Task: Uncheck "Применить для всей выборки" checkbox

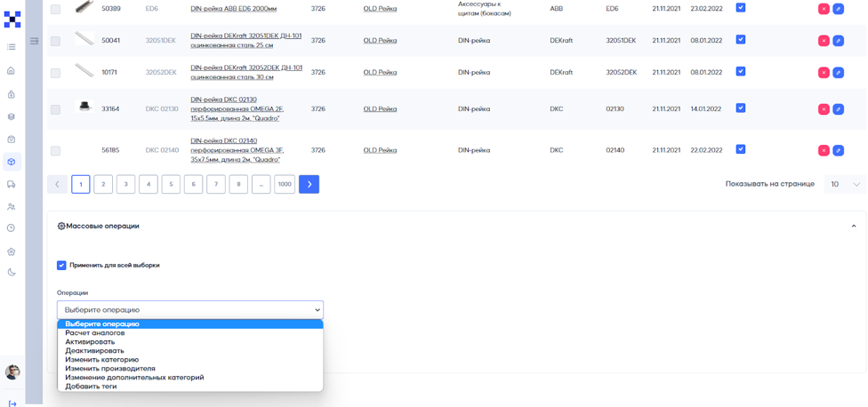Action: (61, 265)
